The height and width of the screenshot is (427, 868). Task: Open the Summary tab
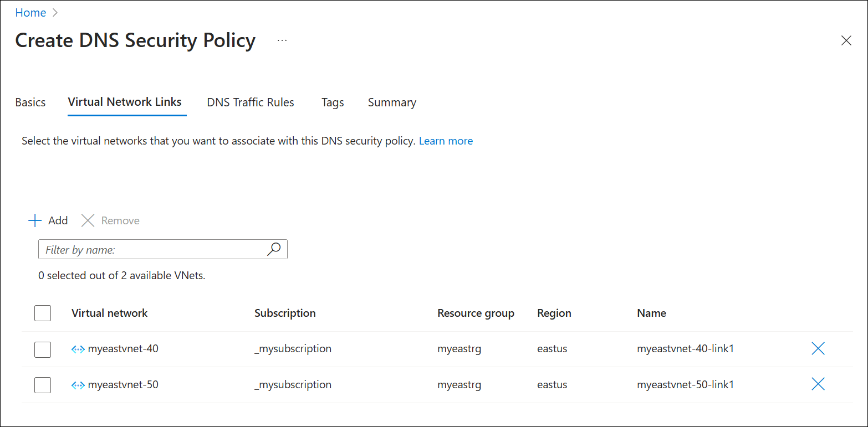click(x=392, y=102)
